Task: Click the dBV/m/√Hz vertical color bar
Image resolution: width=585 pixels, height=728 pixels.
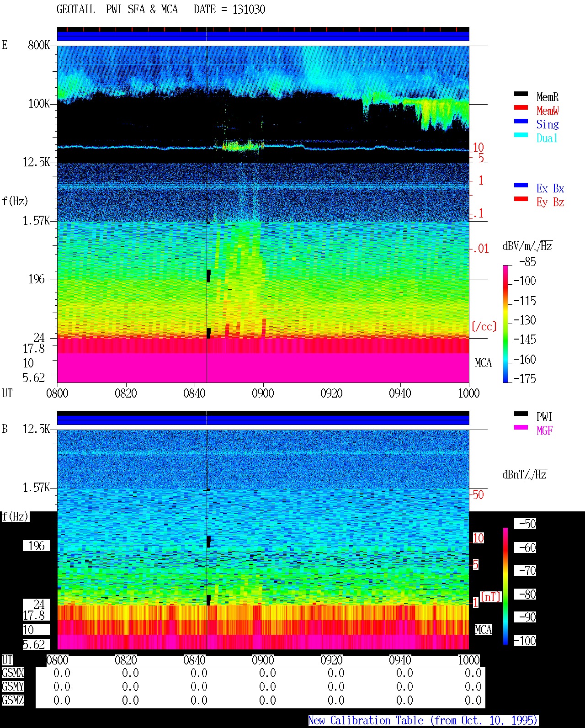Action: click(505, 324)
